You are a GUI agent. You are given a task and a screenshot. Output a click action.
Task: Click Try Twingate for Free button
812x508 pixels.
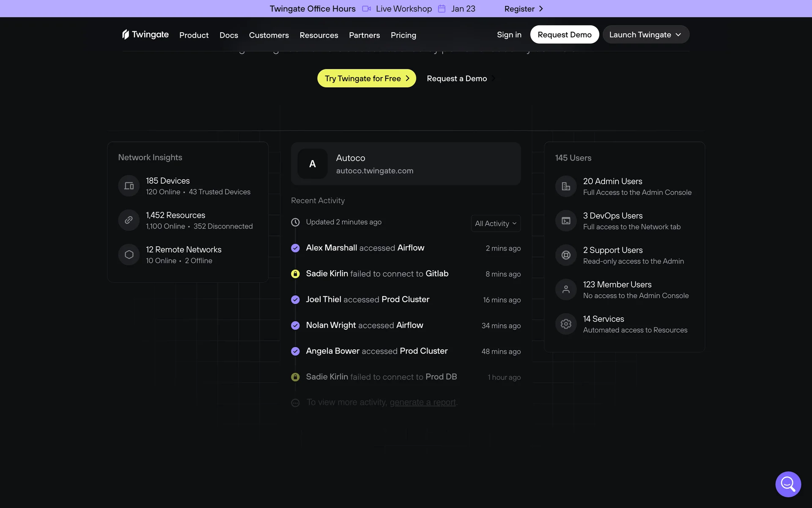pyautogui.click(x=367, y=78)
